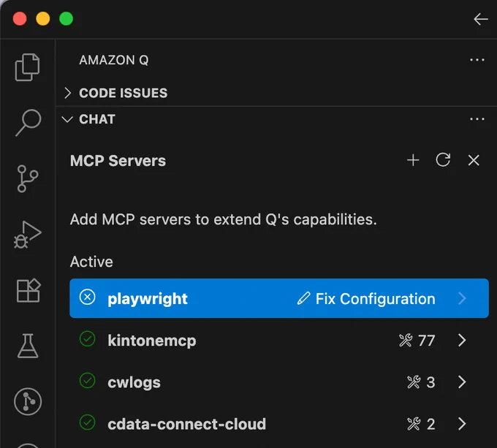Viewport: 497px width, 448px height.
Task: Open the Testing flask icon
Action: click(x=28, y=346)
